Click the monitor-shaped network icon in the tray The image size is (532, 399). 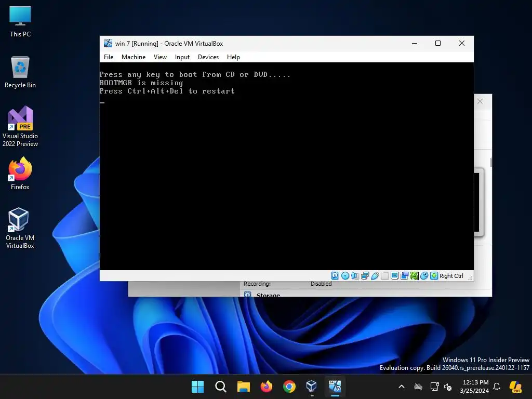(435, 387)
